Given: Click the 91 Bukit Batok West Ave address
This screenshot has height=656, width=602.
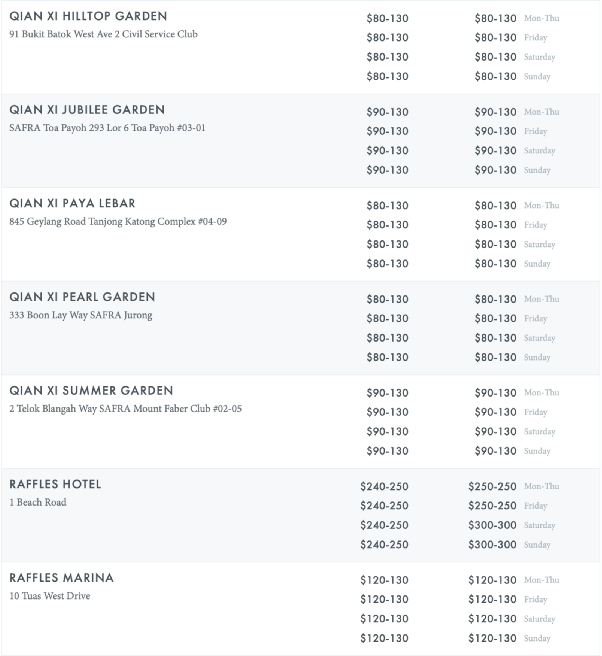Looking at the screenshot, I should (x=103, y=34).
